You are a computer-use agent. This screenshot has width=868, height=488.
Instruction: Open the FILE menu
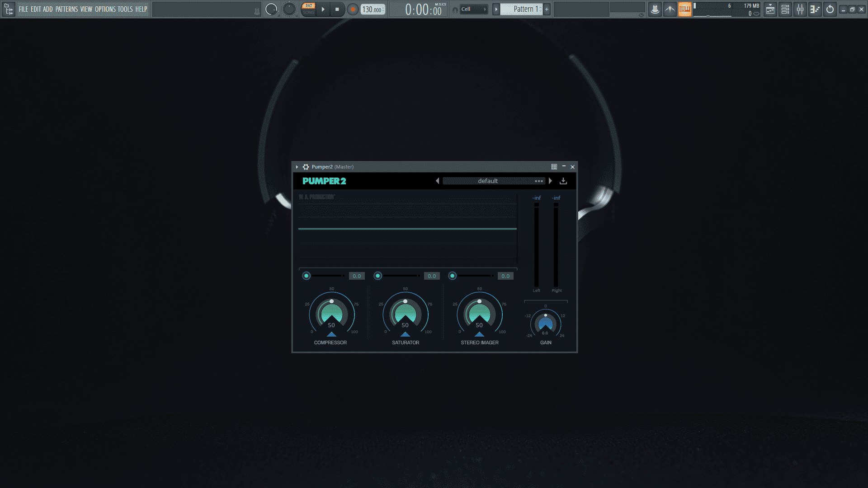[23, 9]
